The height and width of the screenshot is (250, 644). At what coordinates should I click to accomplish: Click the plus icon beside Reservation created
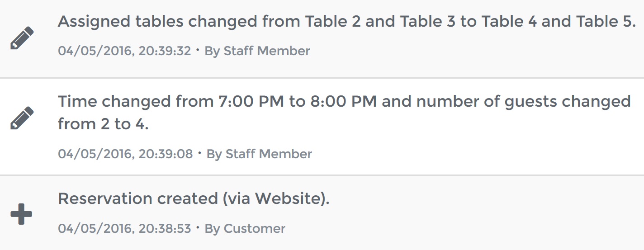tap(21, 214)
